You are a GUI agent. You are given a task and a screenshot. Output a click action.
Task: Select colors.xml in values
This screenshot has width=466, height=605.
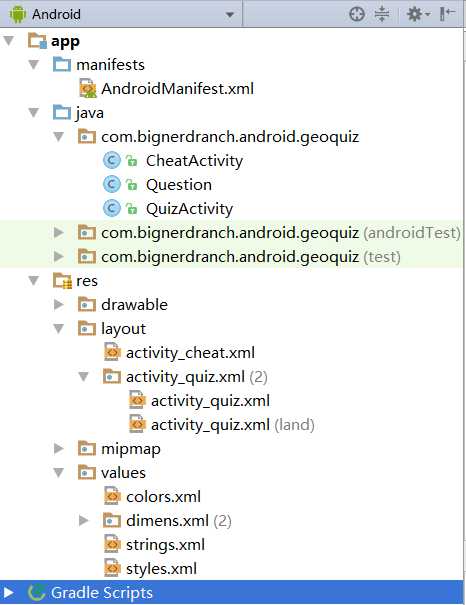click(x=163, y=497)
